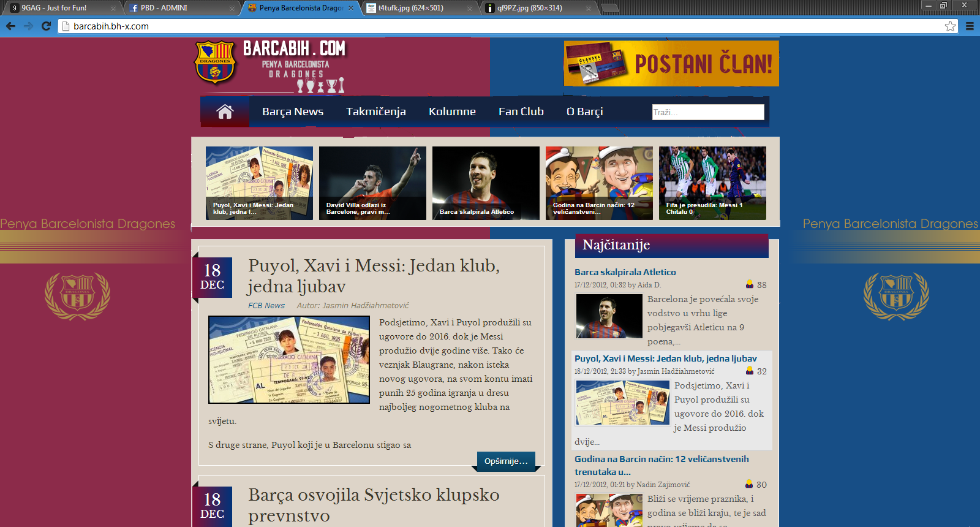
Task: Close the t4tufk.jpg tab
Action: point(470,8)
